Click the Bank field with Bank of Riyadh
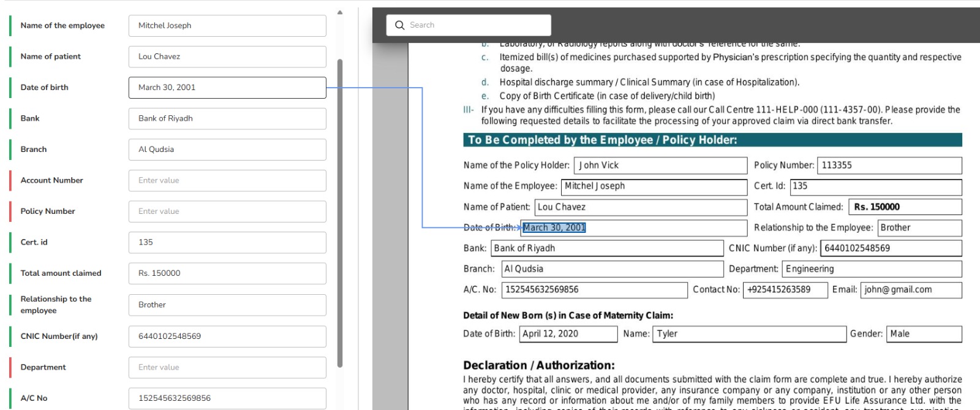The height and width of the screenshot is (410, 980). pyautogui.click(x=227, y=118)
